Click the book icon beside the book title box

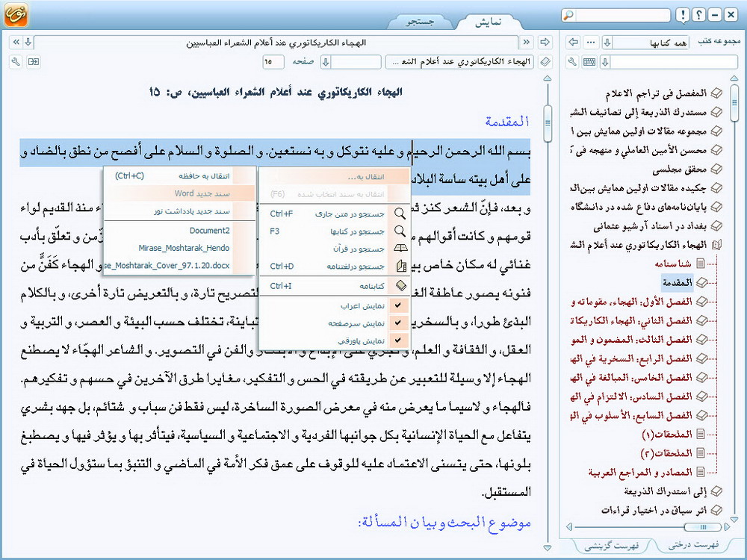(x=545, y=62)
